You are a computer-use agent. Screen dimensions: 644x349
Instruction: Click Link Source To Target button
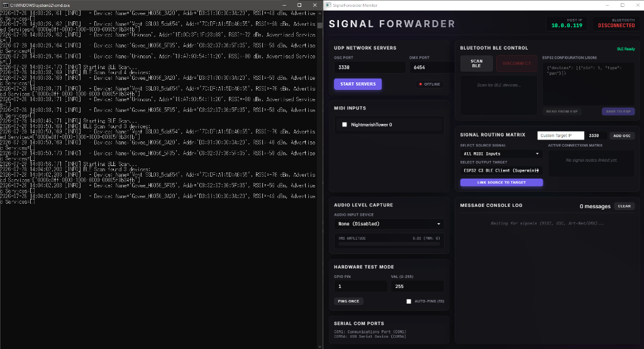click(501, 182)
